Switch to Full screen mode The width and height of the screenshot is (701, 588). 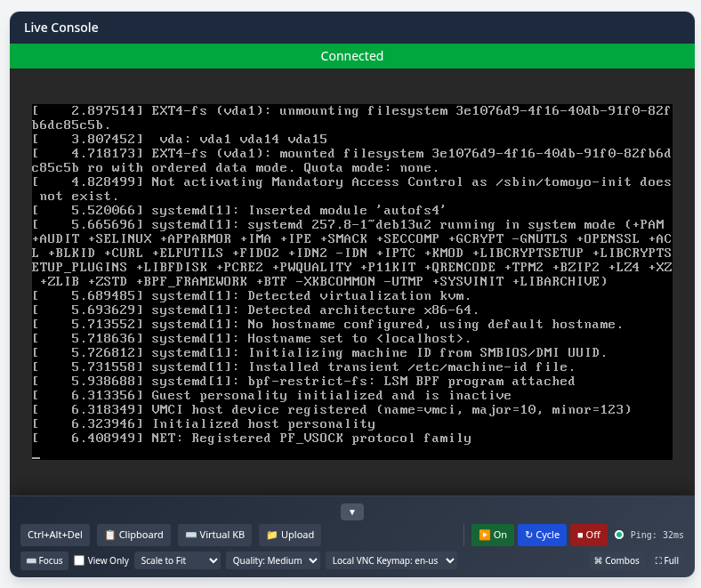pyautogui.click(x=667, y=560)
